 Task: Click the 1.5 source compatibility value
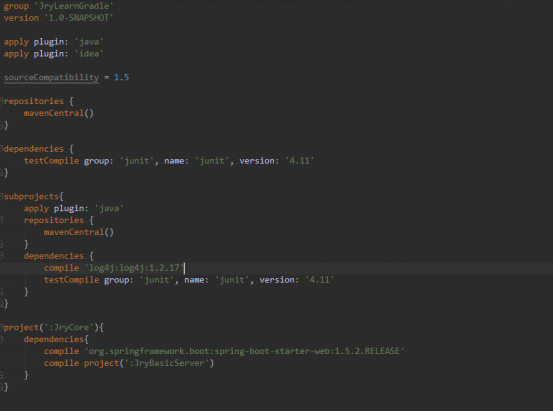122,78
